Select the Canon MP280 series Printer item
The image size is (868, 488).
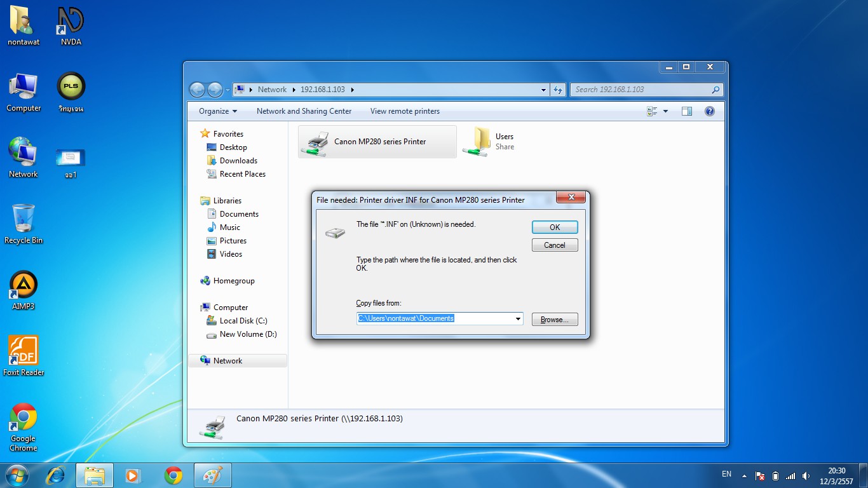pos(377,142)
